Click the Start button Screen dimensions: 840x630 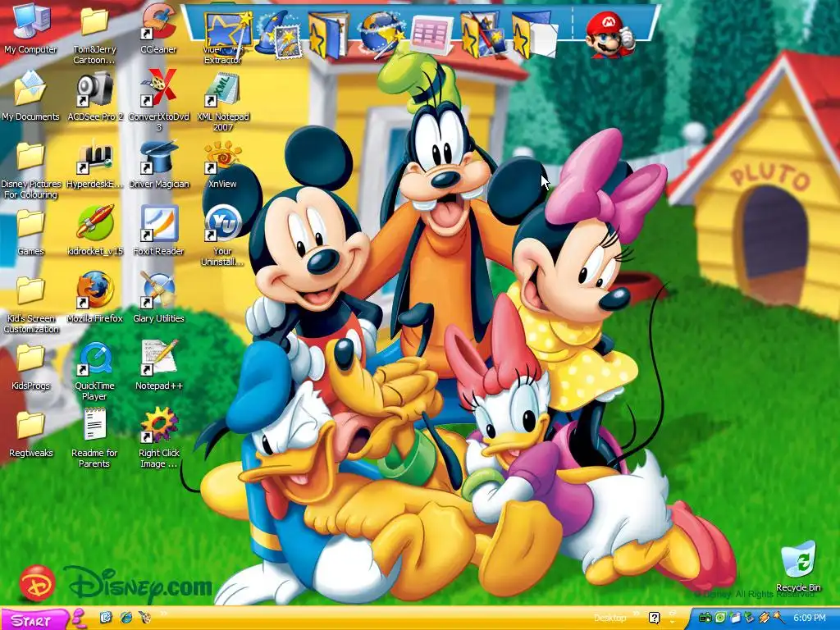click(34, 620)
